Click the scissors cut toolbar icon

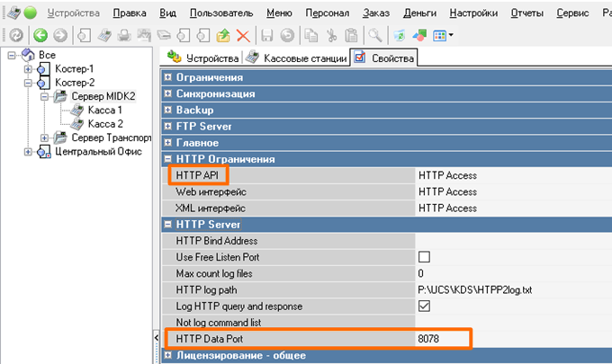(330, 35)
